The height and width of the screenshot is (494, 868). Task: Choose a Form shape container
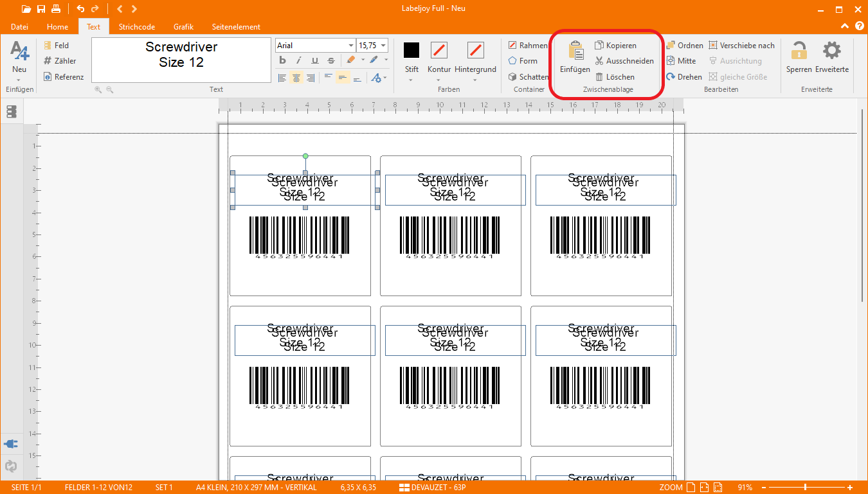pyautogui.click(x=523, y=61)
